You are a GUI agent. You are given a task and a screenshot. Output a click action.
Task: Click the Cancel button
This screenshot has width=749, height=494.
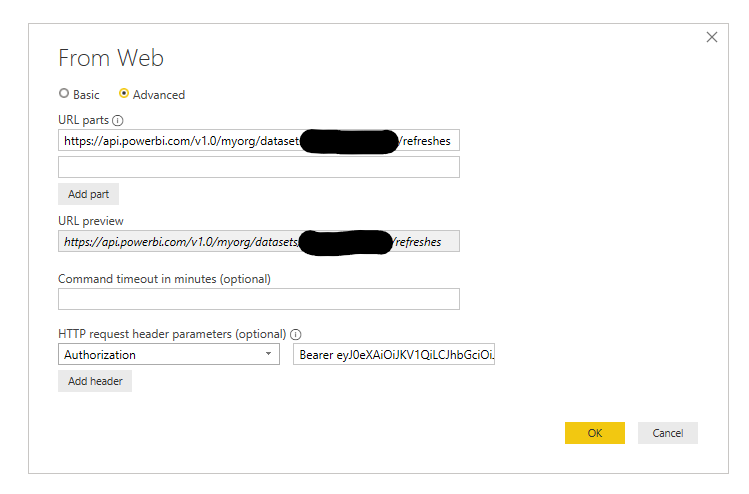668,433
